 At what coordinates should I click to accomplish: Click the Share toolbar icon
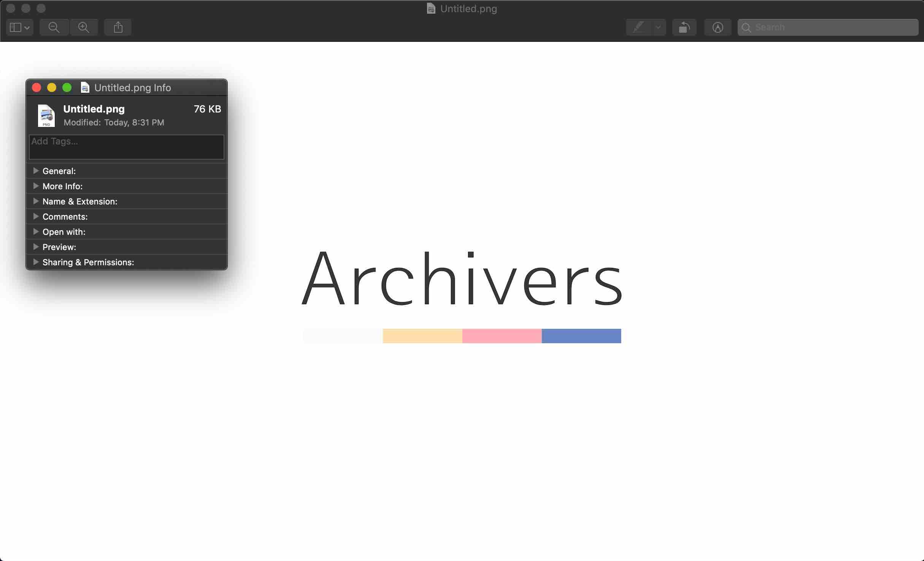[118, 27]
